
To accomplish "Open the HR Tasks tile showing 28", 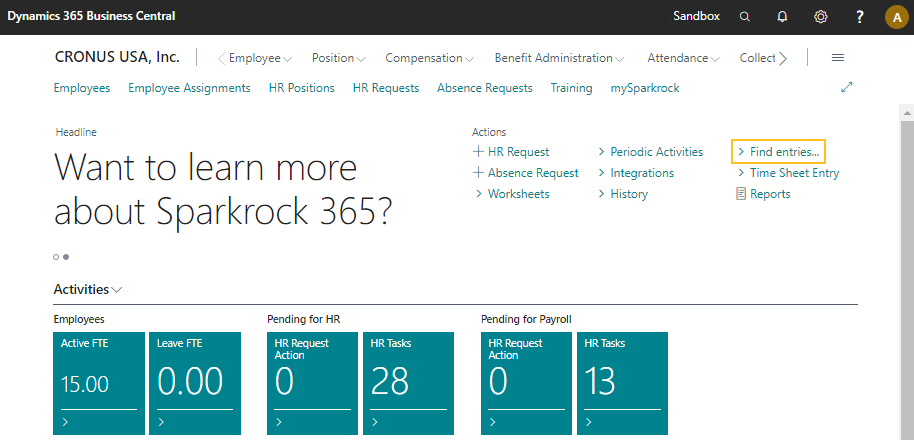I will pos(408,384).
